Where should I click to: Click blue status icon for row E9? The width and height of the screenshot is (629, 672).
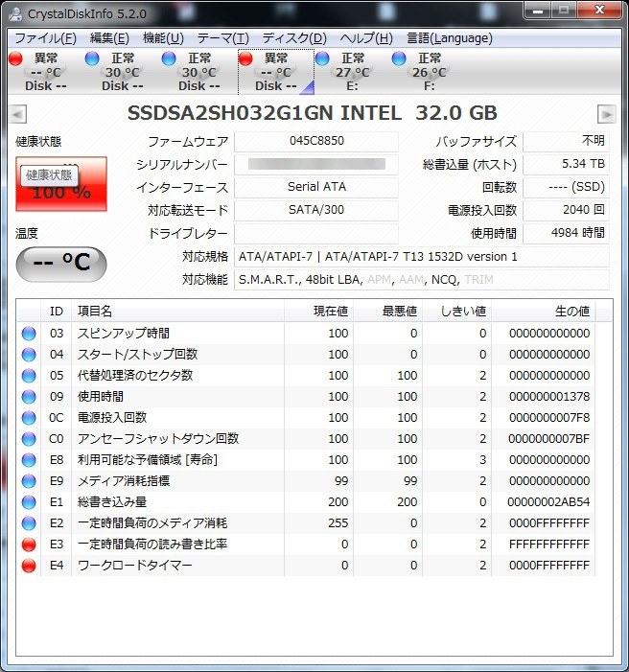[29, 481]
